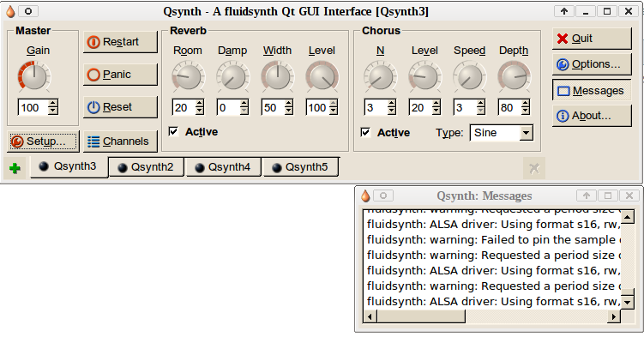Increase Master Gain with up arrow
The width and height of the screenshot is (644, 337).
(x=53, y=104)
